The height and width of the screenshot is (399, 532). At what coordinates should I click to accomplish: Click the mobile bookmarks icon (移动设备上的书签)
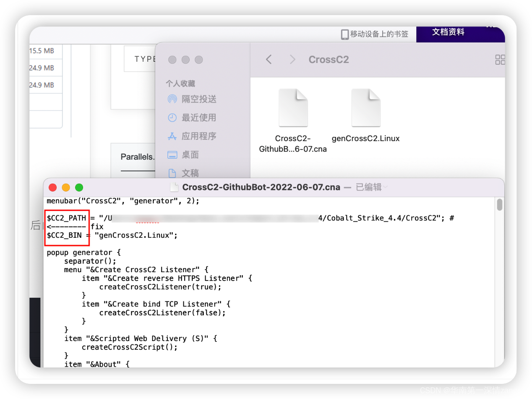click(345, 34)
